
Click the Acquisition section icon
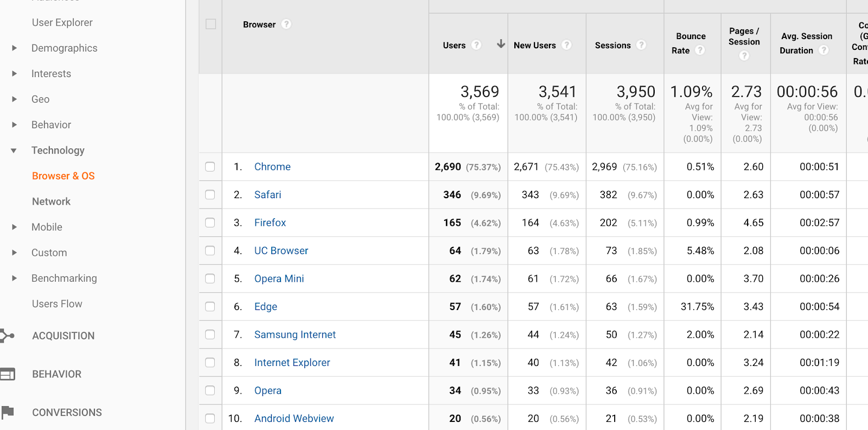7,336
